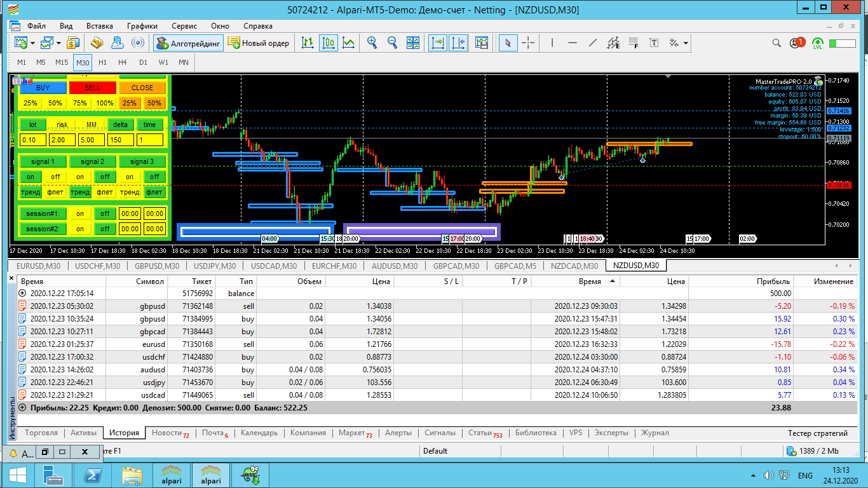Select the crosshair cursor tool
This screenshot has height=488, width=868.
[x=528, y=43]
